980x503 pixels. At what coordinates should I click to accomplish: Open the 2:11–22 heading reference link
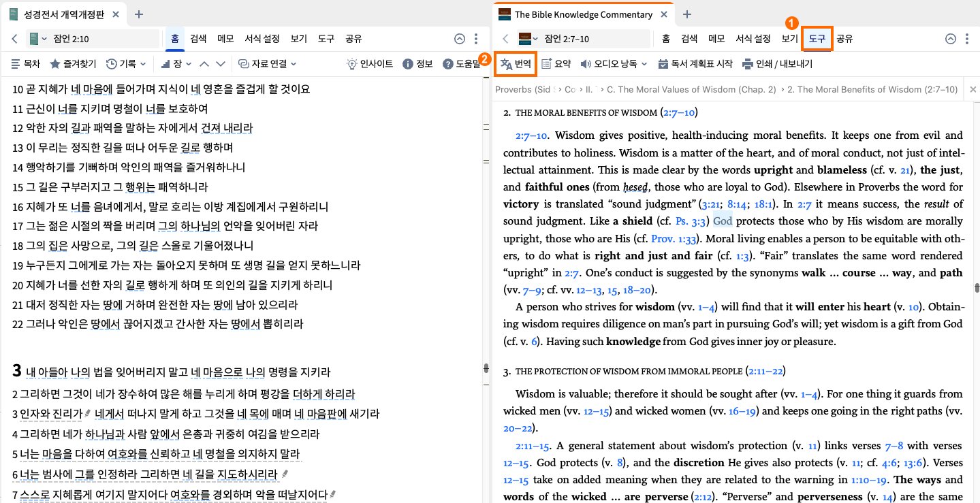click(765, 371)
